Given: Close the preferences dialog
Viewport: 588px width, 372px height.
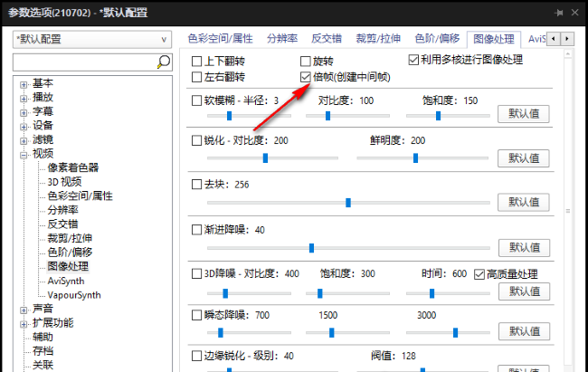Looking at the screenshot, I should tap(574, 13).
